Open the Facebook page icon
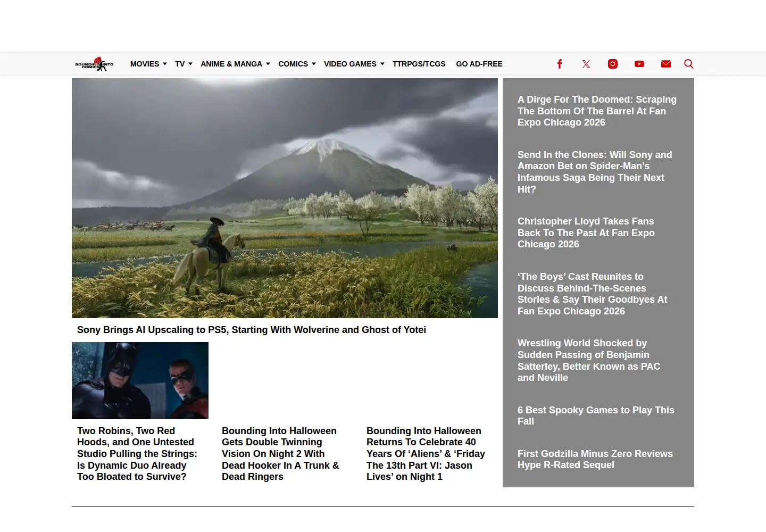This screenshot has width=766, height=532. point(560,64)
